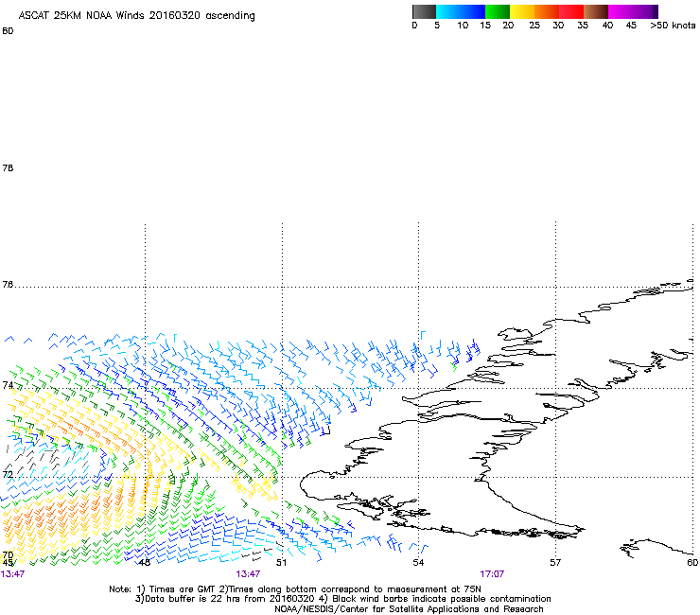The image size is (700, 615).
Task: Click the "17:07" time label
Action: (x=492, y=574)
